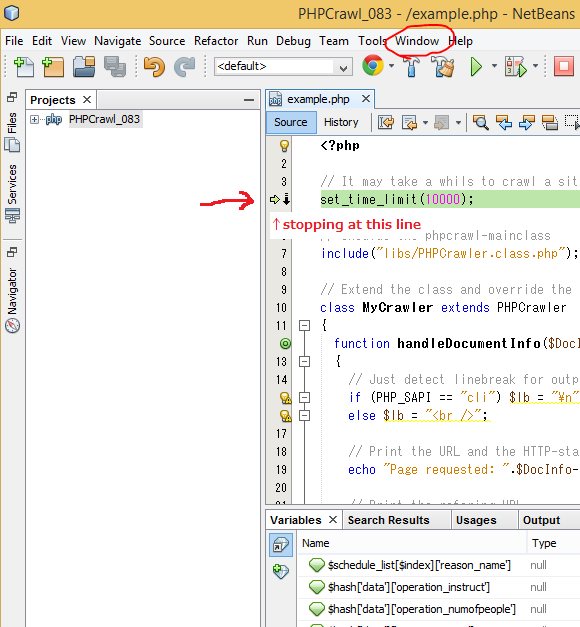Click the Redo arrow icon

184,66
